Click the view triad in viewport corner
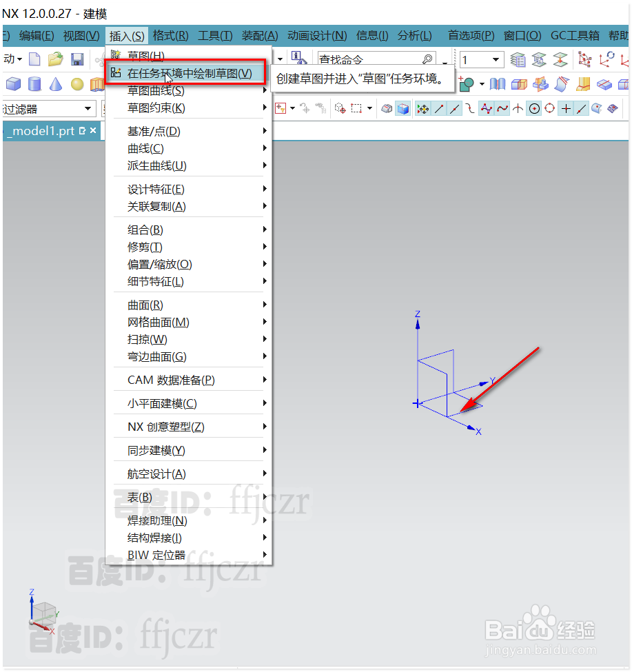This screenshot has width=632, height=672. click(43, 613)
